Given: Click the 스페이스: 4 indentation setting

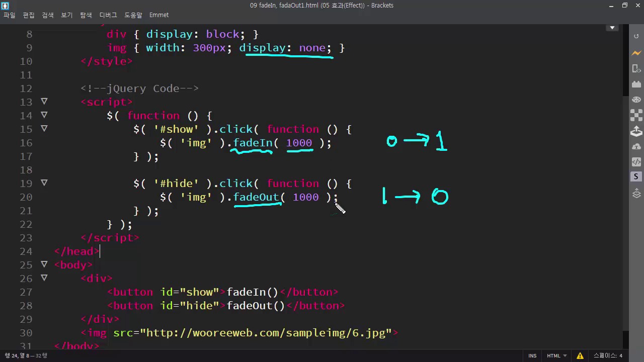Looking at the screenshot, I should click(608, 355).
